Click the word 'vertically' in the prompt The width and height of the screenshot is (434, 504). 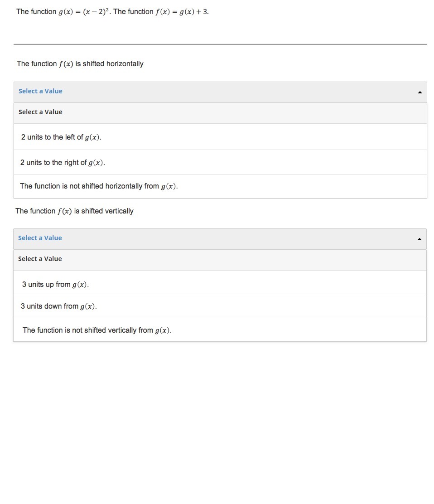click(119, 211)
